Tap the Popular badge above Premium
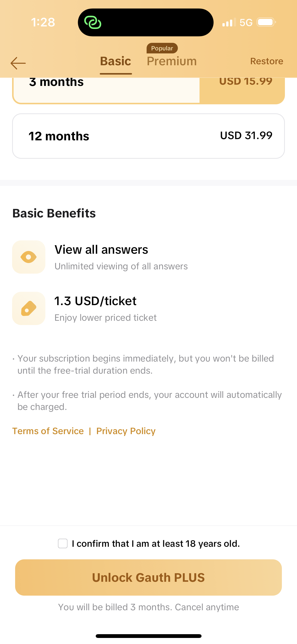 coord(162,48)
